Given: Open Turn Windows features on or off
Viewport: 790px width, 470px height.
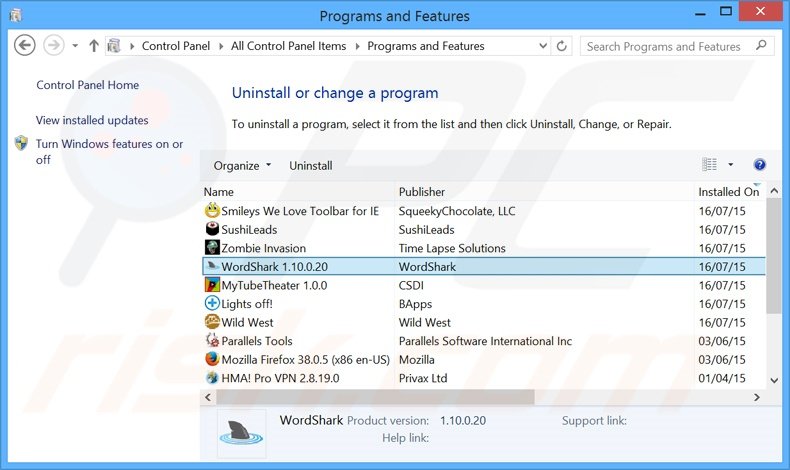Looking at the screenshot, I should (109, 152).
